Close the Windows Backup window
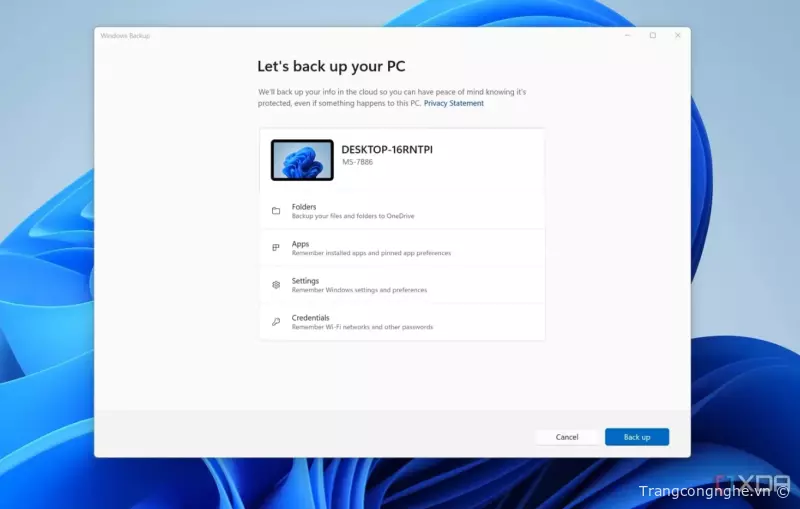 coord(678,35)
